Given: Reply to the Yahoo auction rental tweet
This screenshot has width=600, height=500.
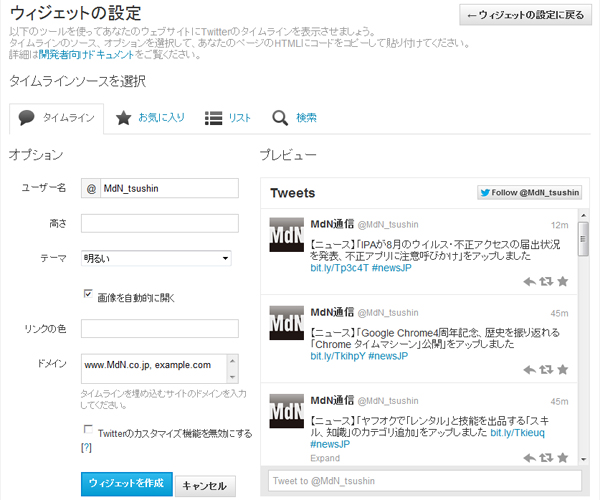Looking at the screenshot, I should [x=530, y=457].
